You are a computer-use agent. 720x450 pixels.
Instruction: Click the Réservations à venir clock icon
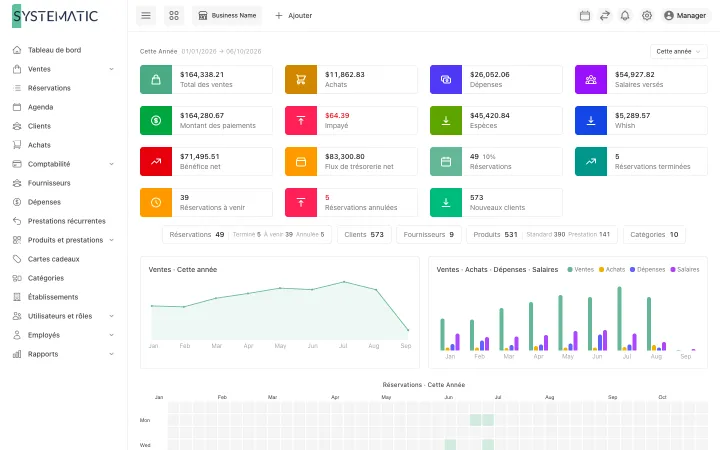pos(156,202)
